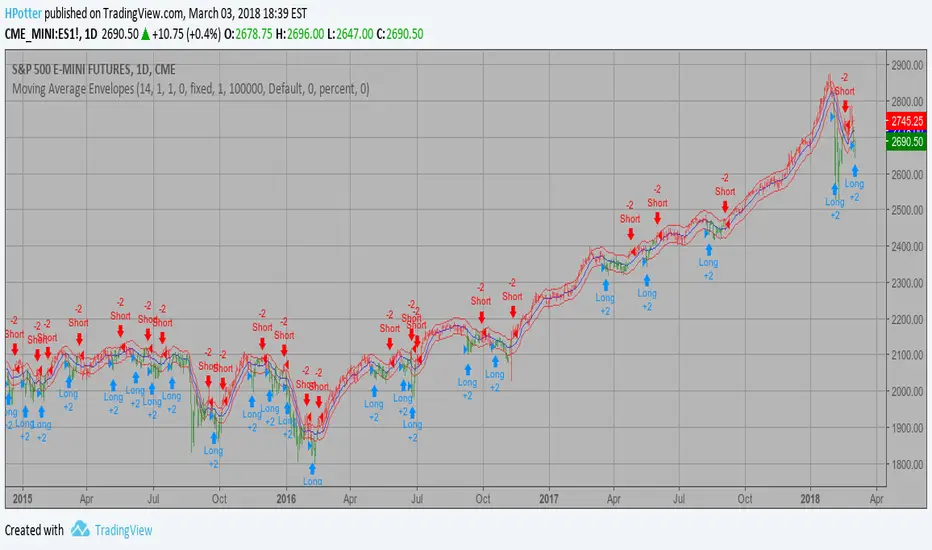The image size is (932, 550).
Task: Click the 2200.00 price axis label
Action: (907, 319)
